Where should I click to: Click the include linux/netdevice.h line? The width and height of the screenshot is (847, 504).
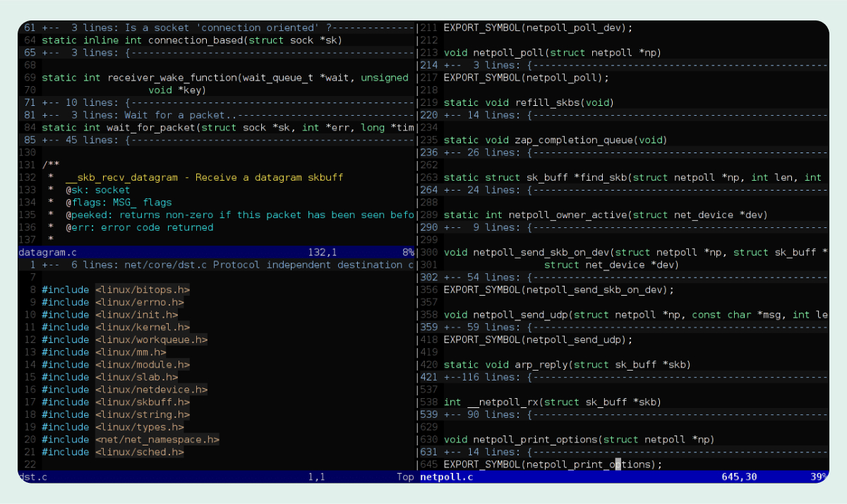(120, 390)
